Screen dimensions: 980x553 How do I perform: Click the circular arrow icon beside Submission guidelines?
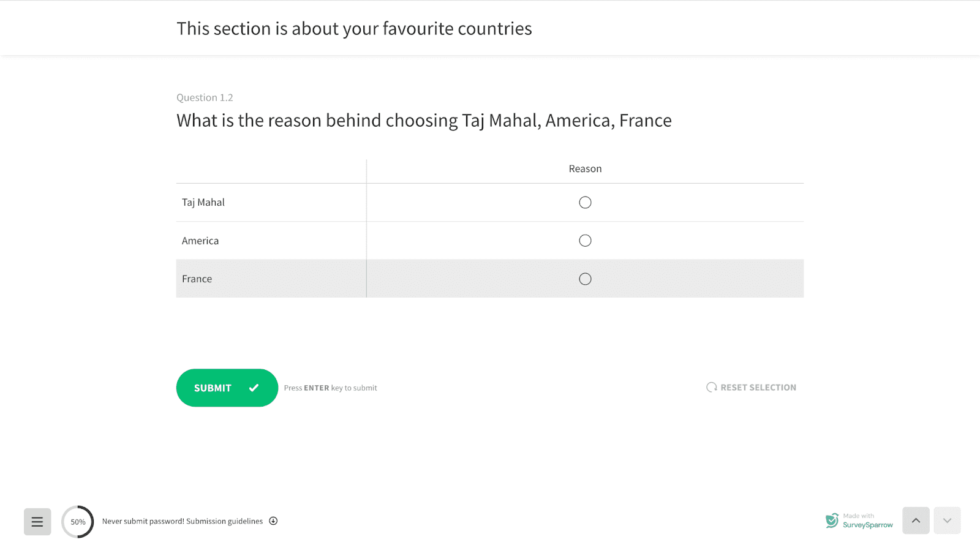point(273,521)
